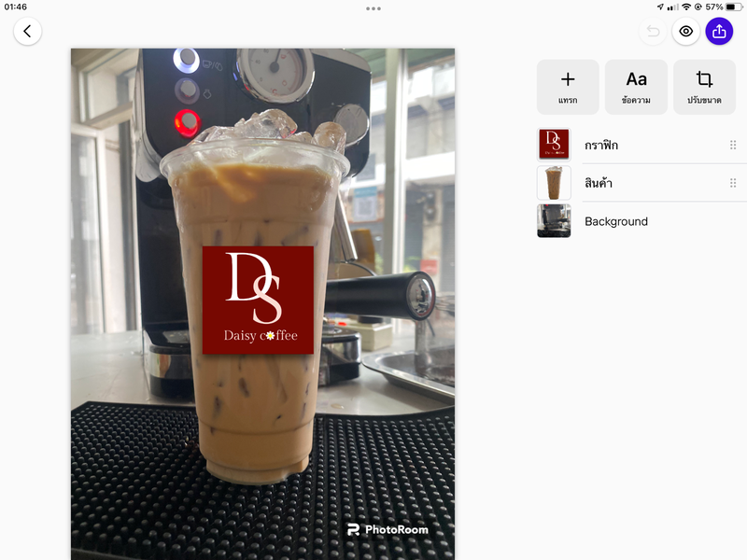Viewport: 747px width, 560px height.
Task: Undo the last edit
Action: point(653,32)
